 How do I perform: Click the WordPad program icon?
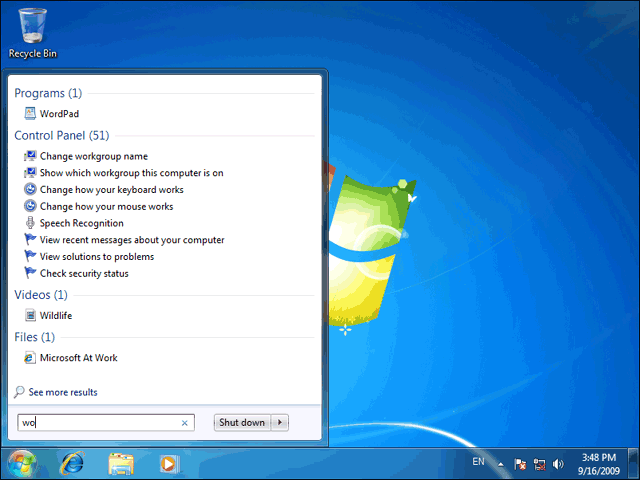coord(30,113)
